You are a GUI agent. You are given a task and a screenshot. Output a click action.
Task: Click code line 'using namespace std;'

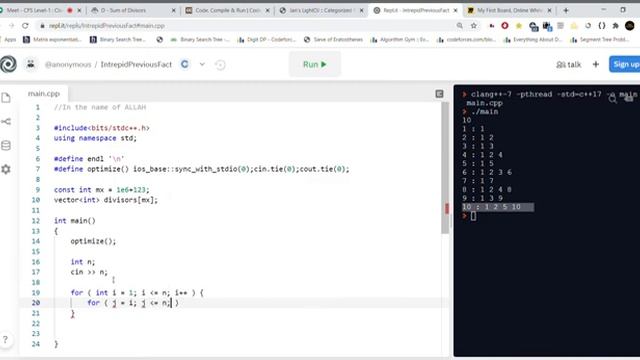[95, 138]
